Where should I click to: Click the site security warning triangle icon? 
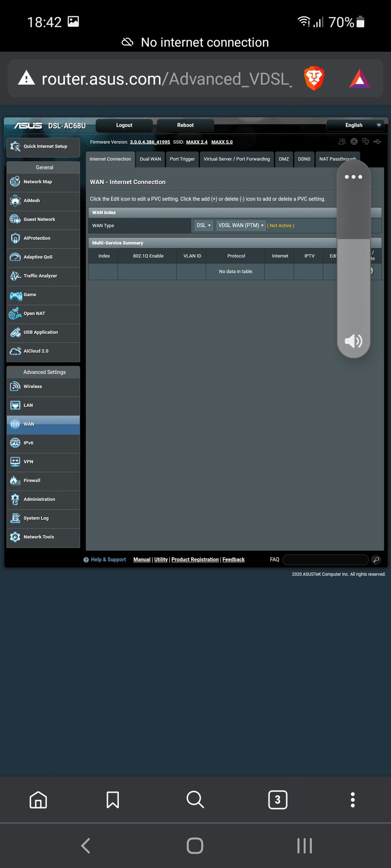(x=26, y=78)
